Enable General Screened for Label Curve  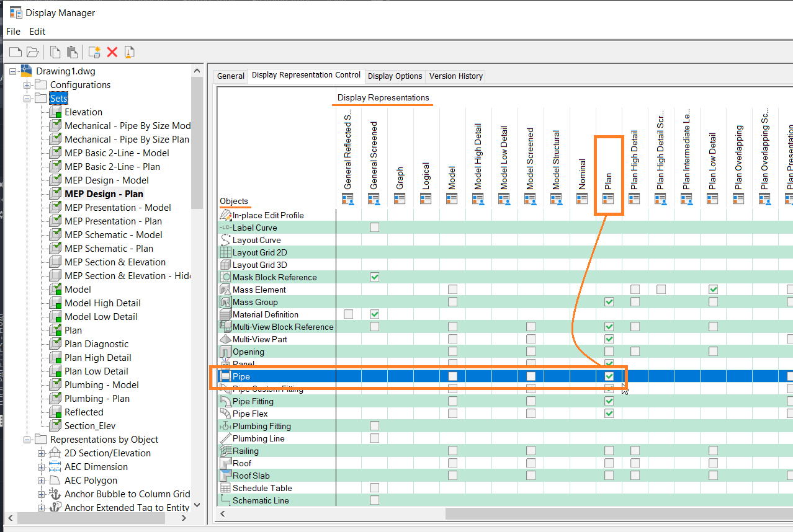point(374,228)
